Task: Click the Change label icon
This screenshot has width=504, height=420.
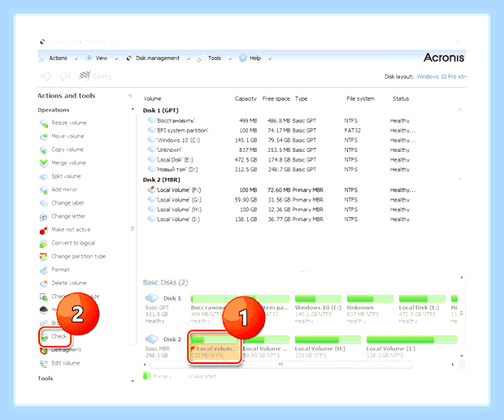Action: coord(43,203)
